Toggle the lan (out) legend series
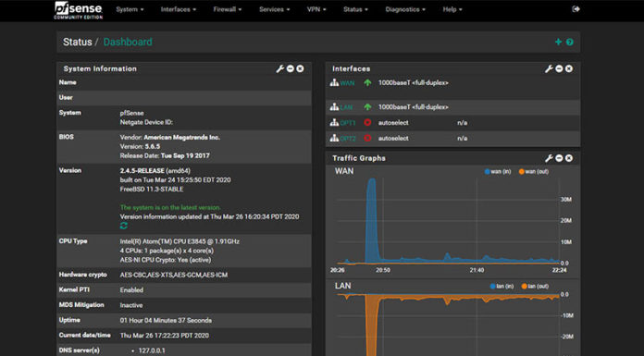The height and width of the screenshot is (356, 644). (535, 287)
